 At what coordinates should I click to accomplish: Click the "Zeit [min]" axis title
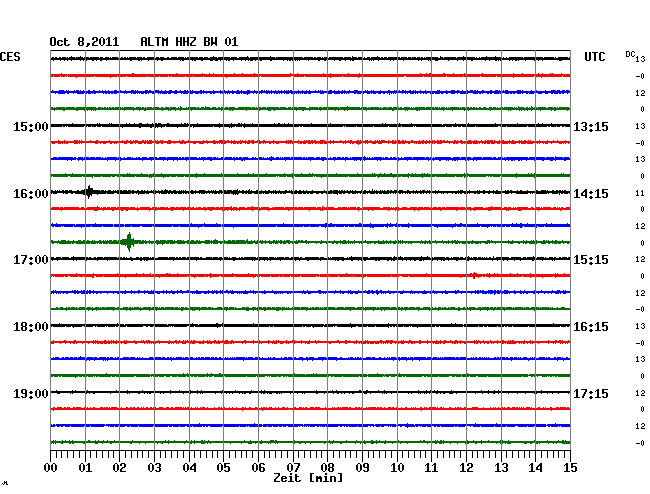click(x=308, y=478)
